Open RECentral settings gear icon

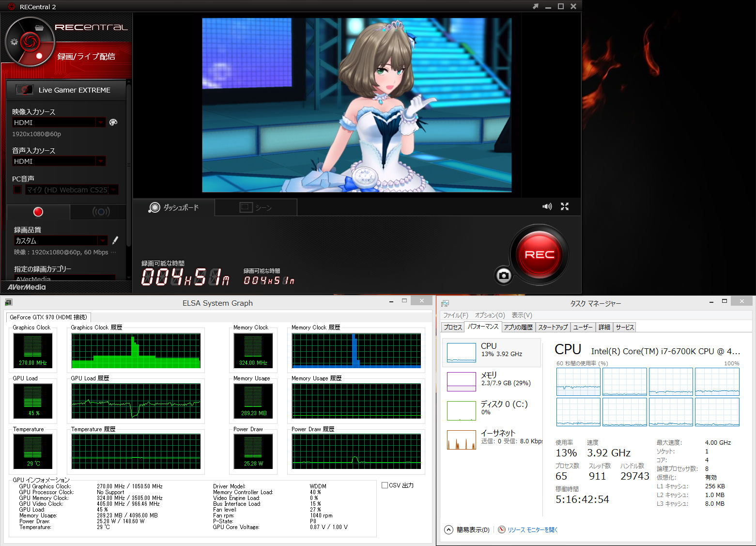point(14,42)
